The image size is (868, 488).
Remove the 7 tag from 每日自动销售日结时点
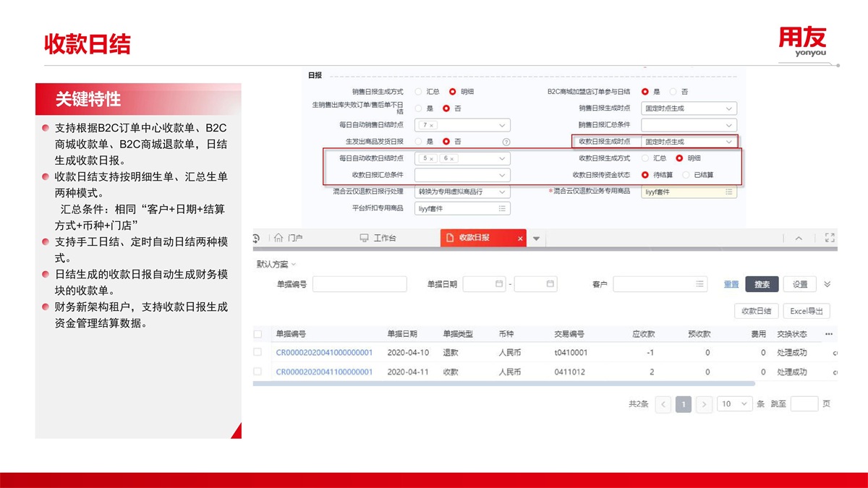tap(432, 125)
